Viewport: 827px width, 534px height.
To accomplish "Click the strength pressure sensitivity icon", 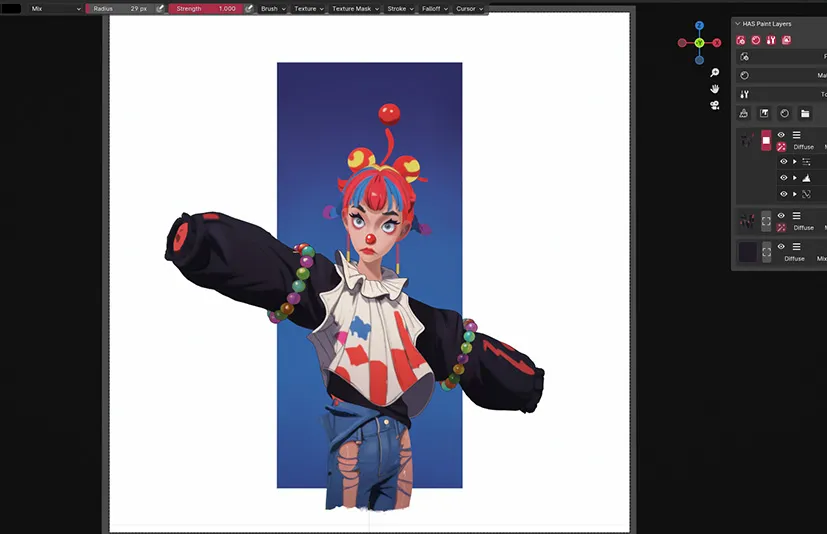I will pos(248,8).
